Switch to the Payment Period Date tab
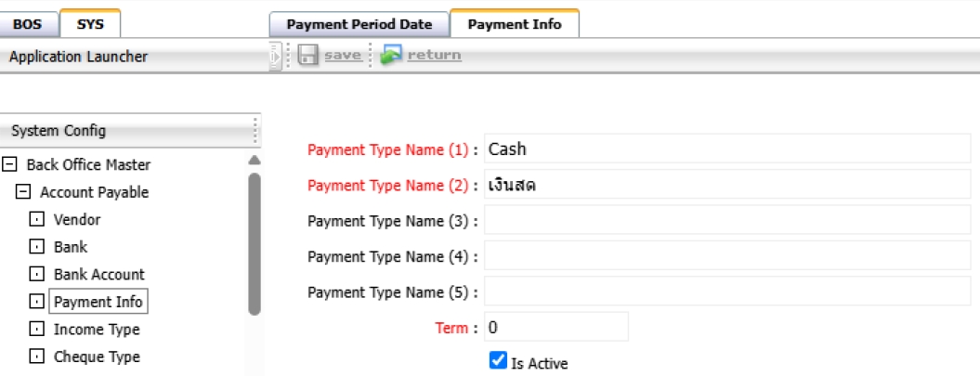The image size is (980, 376). click(x=359, y=25)
